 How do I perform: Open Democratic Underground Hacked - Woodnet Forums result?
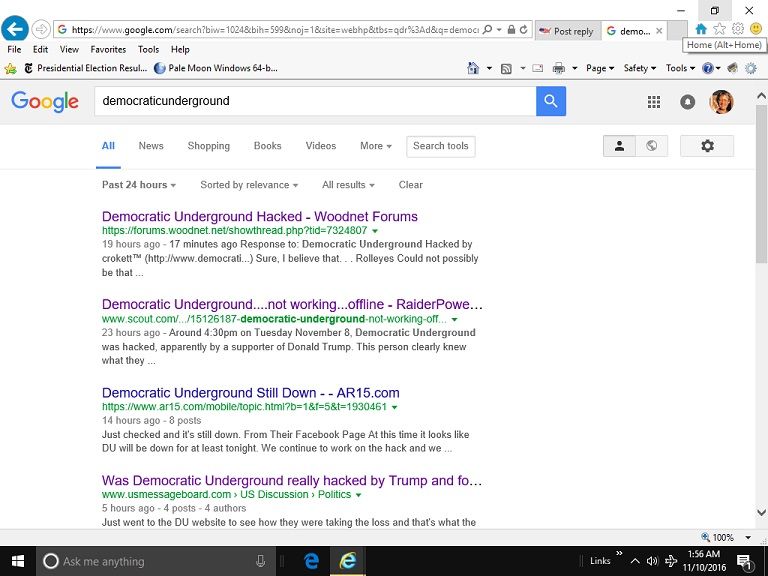[260, 216]
